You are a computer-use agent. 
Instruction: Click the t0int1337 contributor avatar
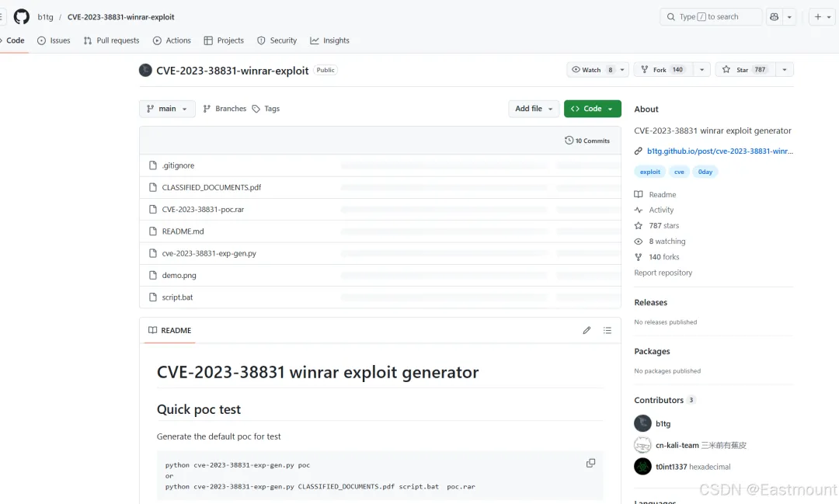[642, 466]
